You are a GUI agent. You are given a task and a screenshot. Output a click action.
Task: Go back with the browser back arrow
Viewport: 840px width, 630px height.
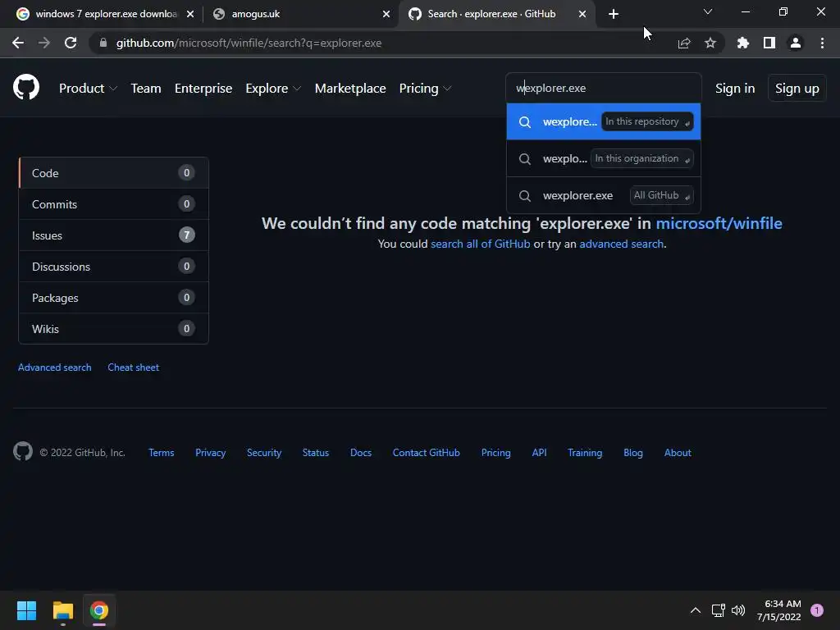[x=18, y=43]
